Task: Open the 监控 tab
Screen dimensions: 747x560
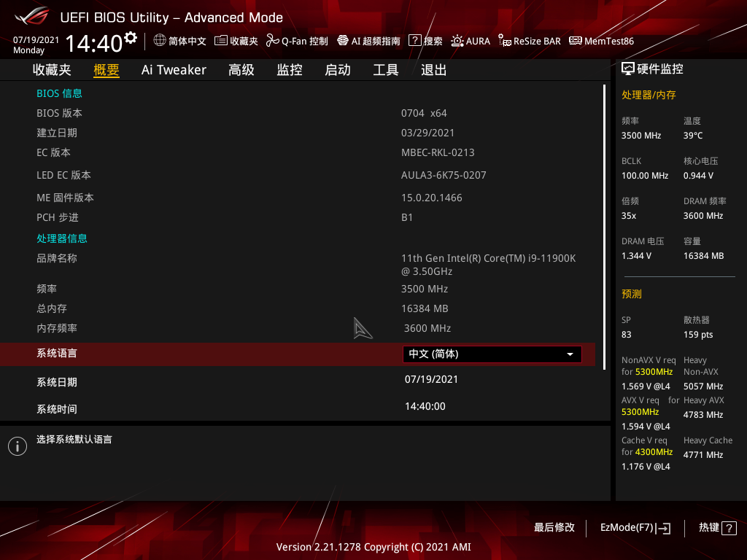Action: click(x=290, y=70)
